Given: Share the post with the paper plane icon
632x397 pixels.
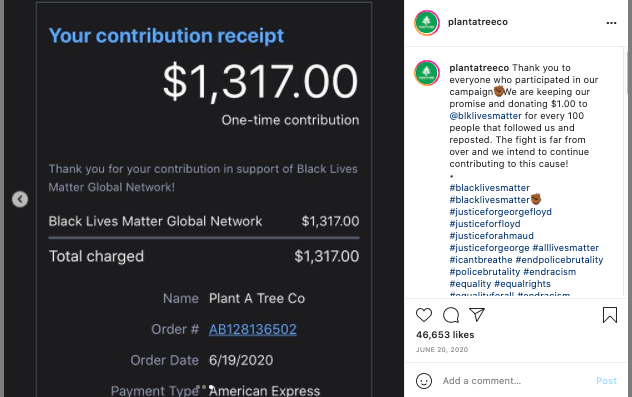Looking at the screenshot, I should [477, 314].
